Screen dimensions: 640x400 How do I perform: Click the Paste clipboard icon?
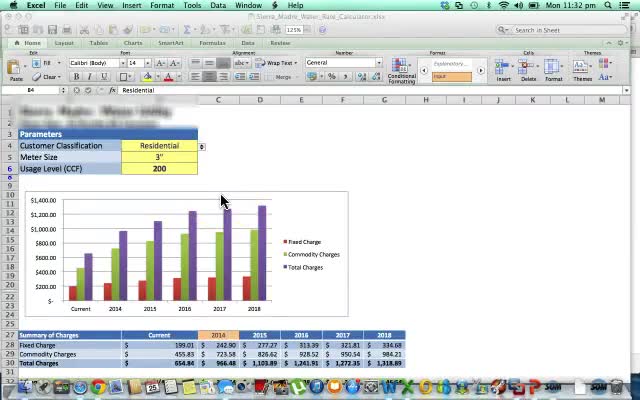[x=13, y=67]
